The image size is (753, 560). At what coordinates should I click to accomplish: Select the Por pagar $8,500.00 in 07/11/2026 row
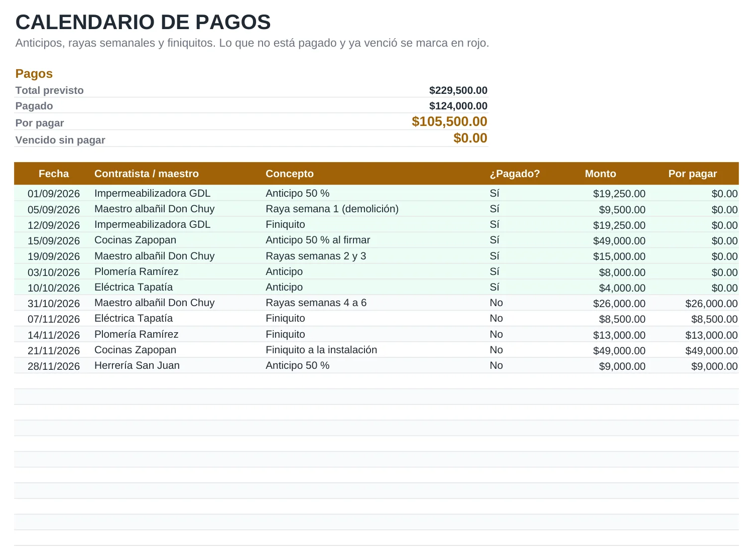pyautogui.click(x=714, y=319)
